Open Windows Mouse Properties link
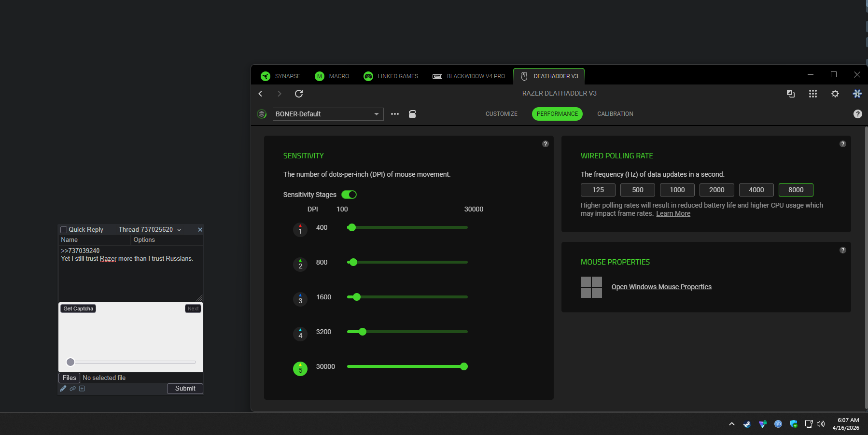 click(x=662, y=287)
